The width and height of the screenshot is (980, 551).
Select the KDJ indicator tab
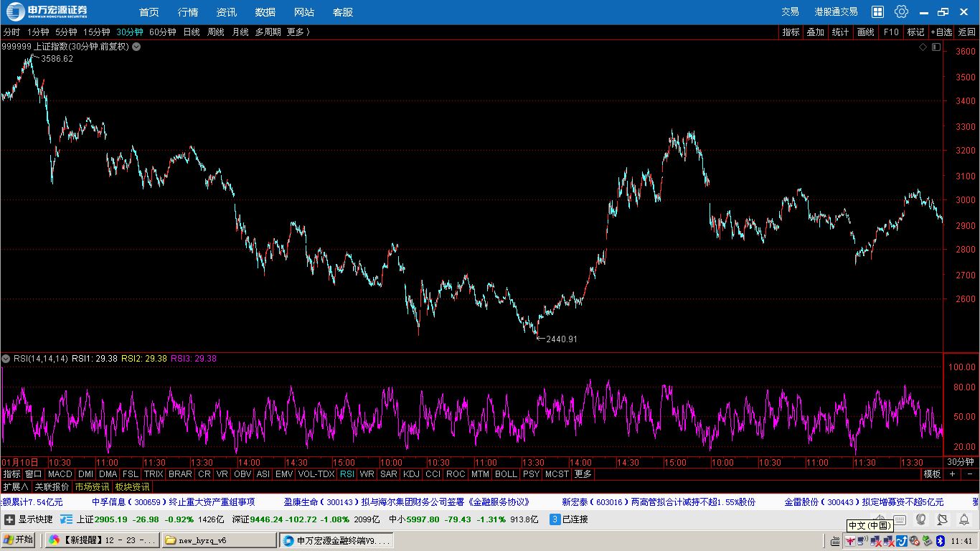[x=411, y=474]
